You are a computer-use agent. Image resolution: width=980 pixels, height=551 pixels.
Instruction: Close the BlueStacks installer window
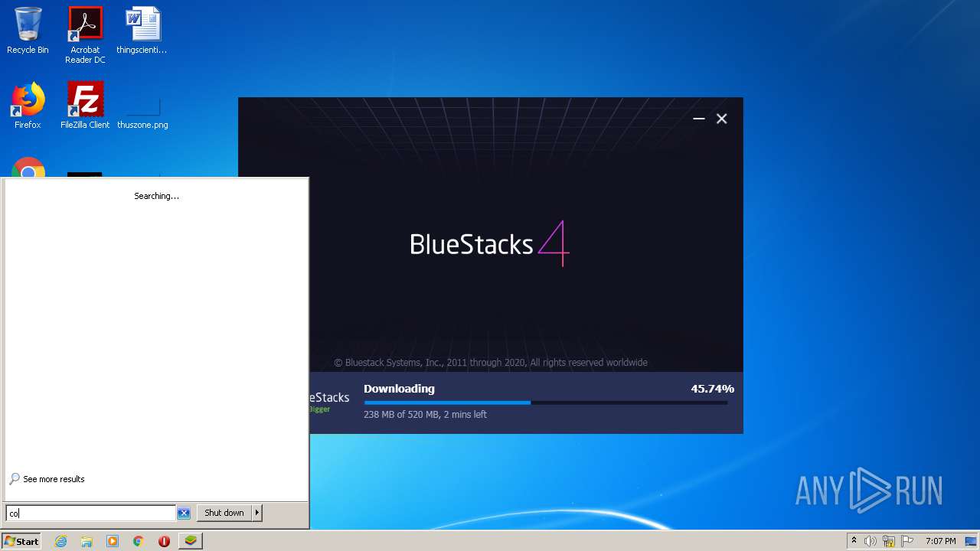point(721,119)
